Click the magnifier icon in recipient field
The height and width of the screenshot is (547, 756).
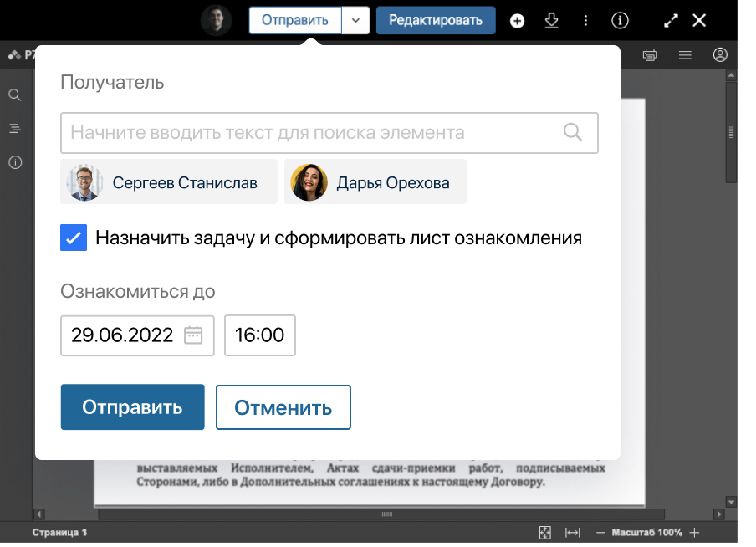click(572, 131)
